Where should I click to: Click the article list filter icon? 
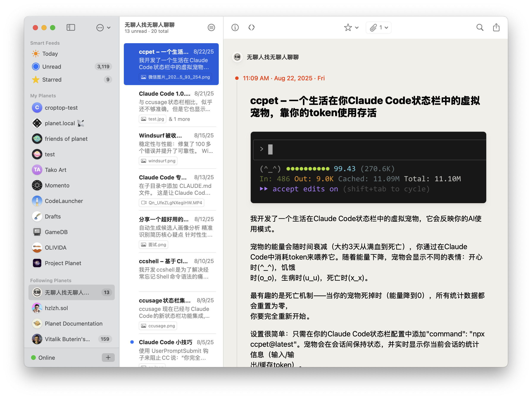211,28
